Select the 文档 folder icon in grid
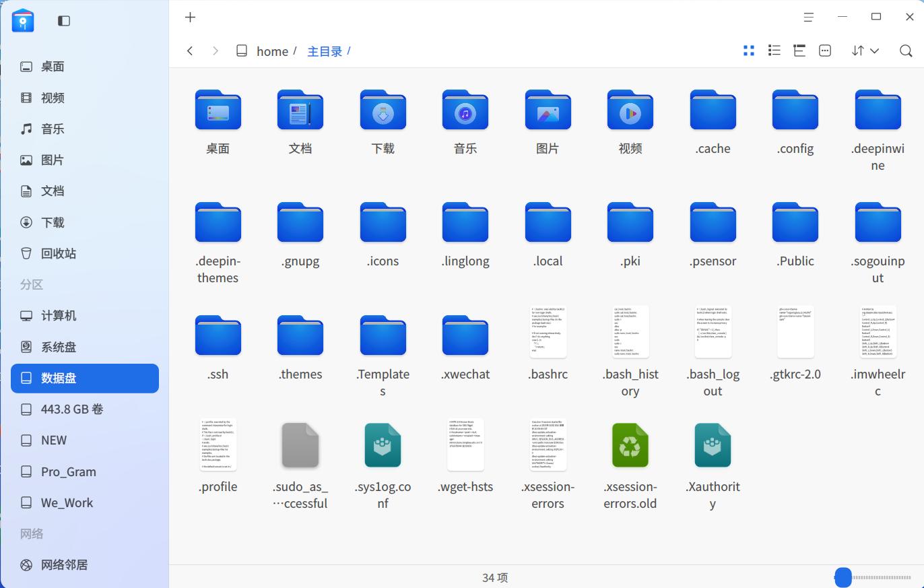Image resolution: width=924 pixels, height=588 pixels. pyautogui.click(x=300, y=110)
